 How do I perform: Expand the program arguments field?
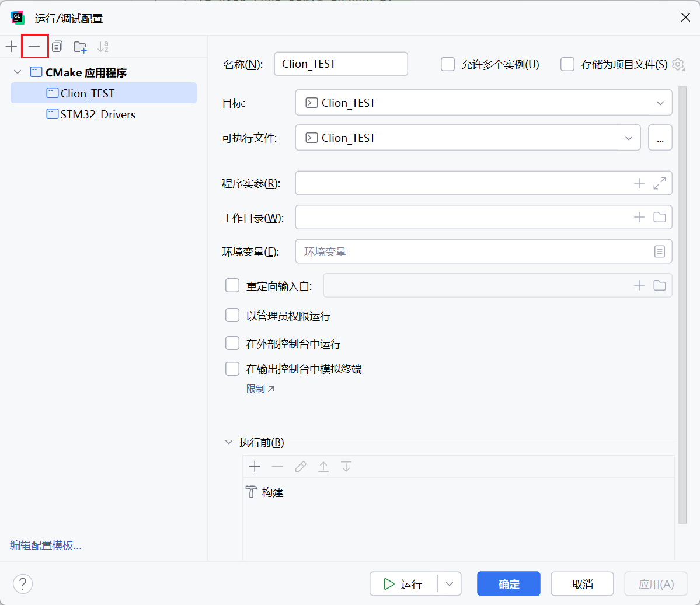click(660, 183)
